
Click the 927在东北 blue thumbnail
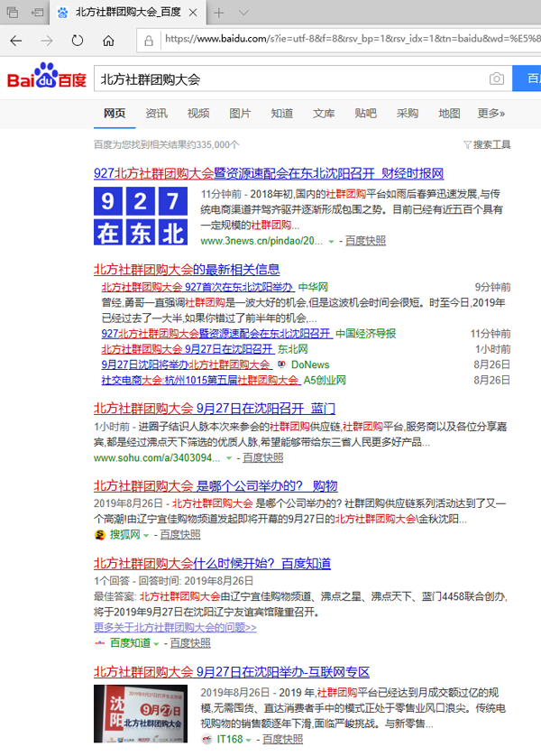[x=141, y=216]
